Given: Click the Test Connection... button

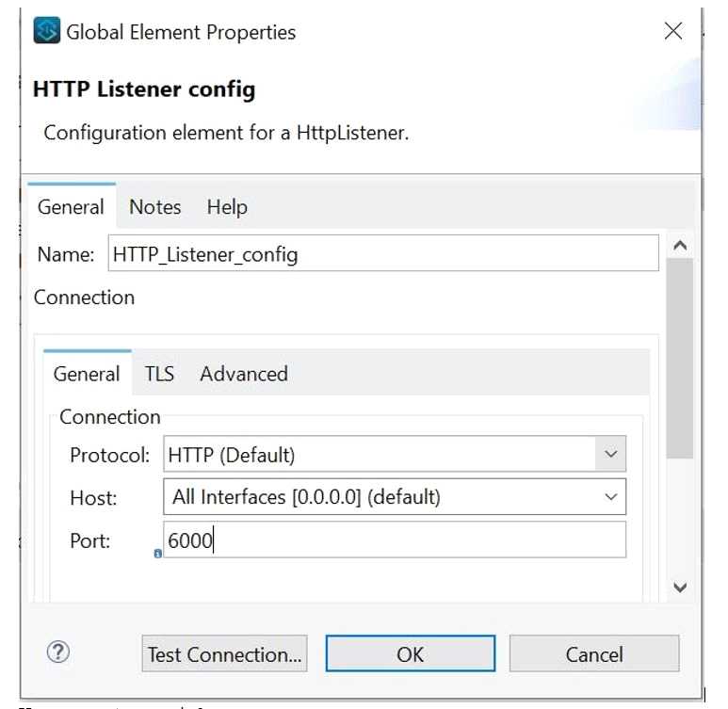Looking at the screenshot, I should pyautogui.click(x=225, y=653).
